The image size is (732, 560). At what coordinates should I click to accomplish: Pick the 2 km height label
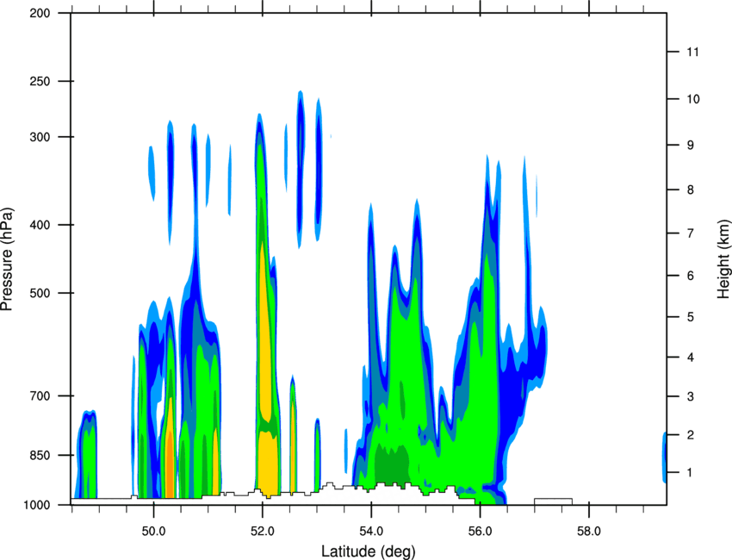[x=690, y=435]
